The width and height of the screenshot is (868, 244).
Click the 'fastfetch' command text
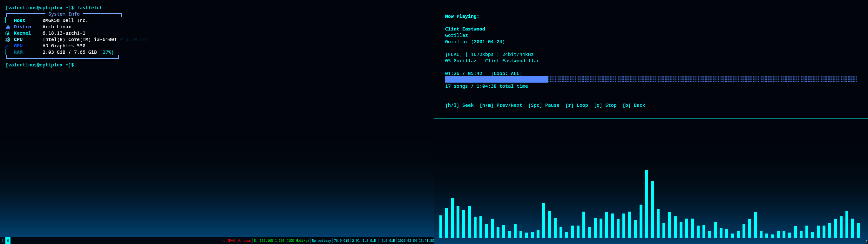90,8
